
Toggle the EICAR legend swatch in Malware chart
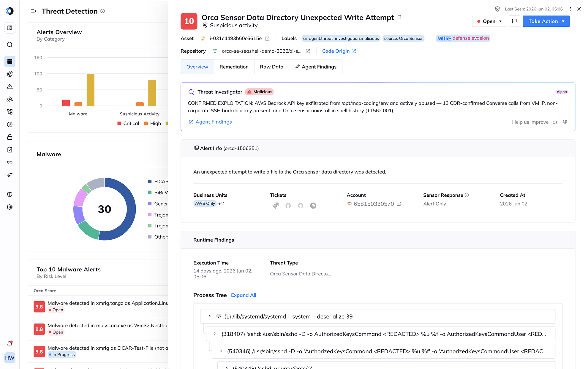point(150,182)
